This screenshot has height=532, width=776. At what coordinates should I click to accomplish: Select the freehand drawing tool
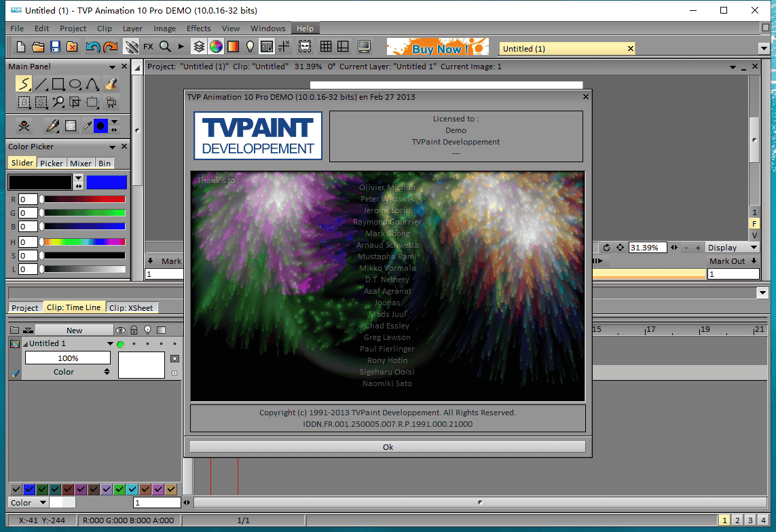click(x=22, y=83)
